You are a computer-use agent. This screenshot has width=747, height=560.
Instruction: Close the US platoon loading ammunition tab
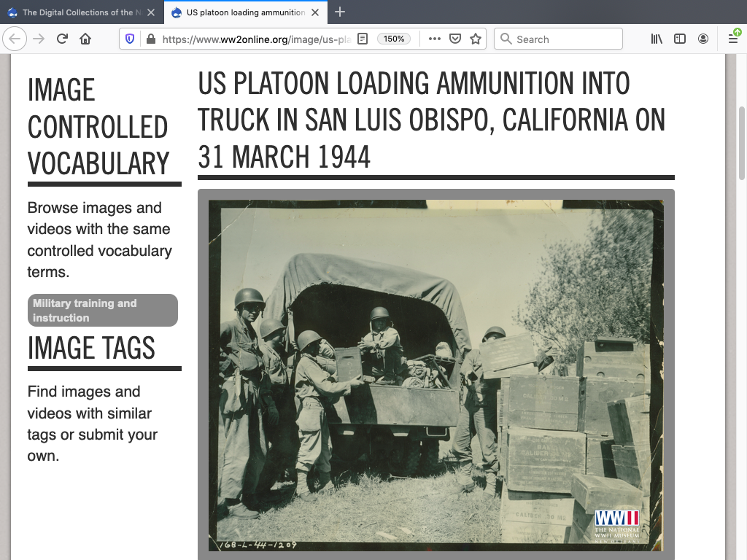(x=315, y=12)
